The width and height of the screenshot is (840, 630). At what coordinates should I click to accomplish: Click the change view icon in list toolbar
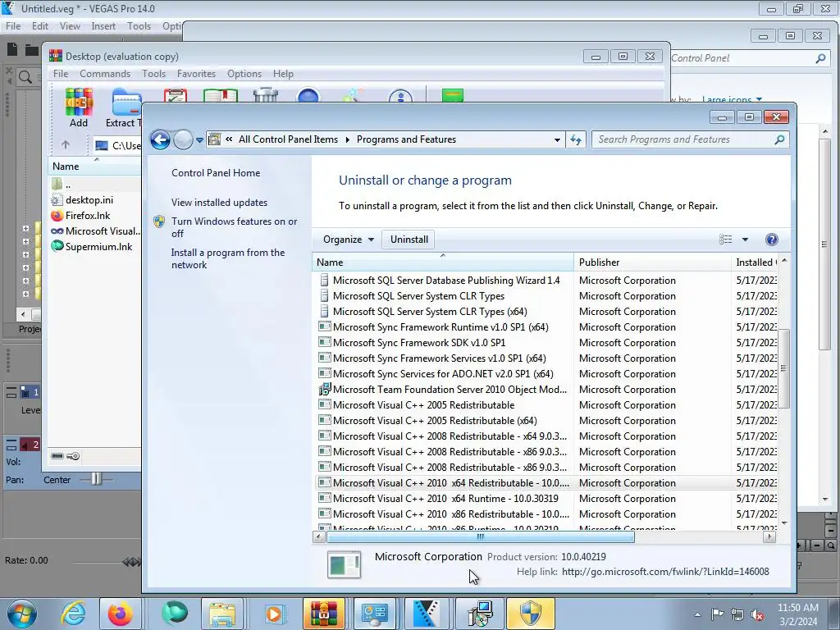tap(725, 240)
